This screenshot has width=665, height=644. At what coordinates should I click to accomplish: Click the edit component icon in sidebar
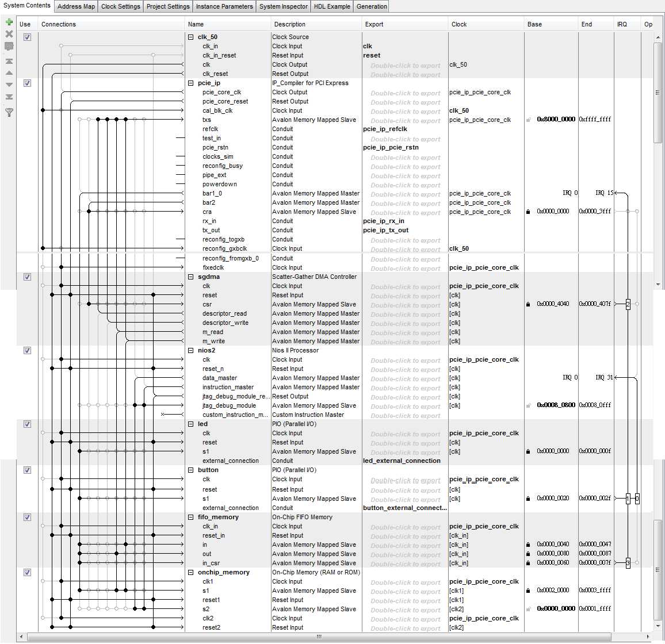[9, 47]
